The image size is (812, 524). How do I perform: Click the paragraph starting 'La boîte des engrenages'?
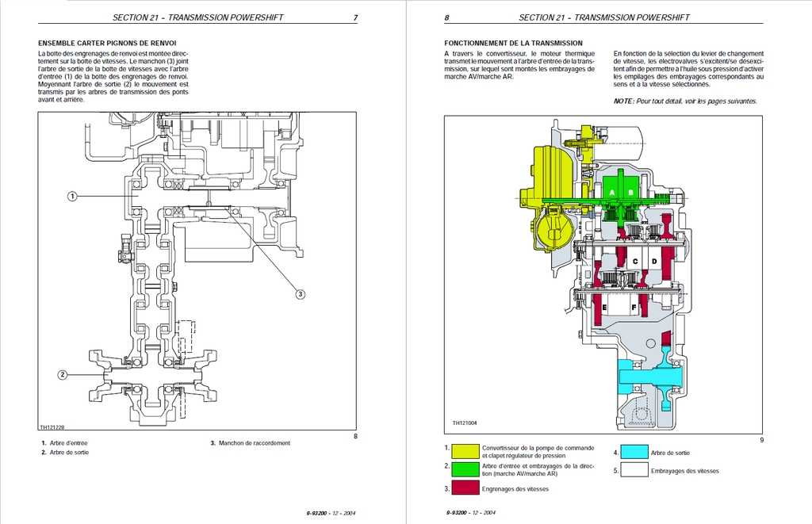(x=113, y=77)
